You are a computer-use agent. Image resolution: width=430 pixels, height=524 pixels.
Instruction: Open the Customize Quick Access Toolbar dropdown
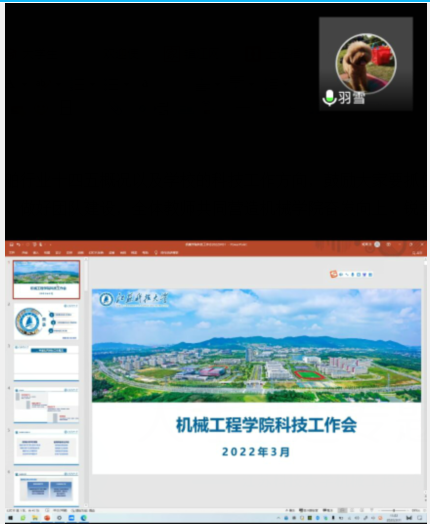[x=50, y=245]
